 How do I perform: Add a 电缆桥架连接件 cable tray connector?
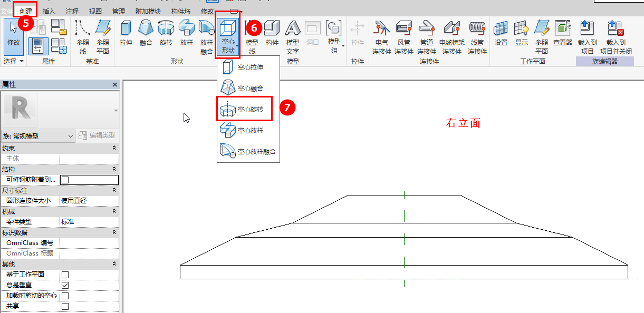(452, 37)
